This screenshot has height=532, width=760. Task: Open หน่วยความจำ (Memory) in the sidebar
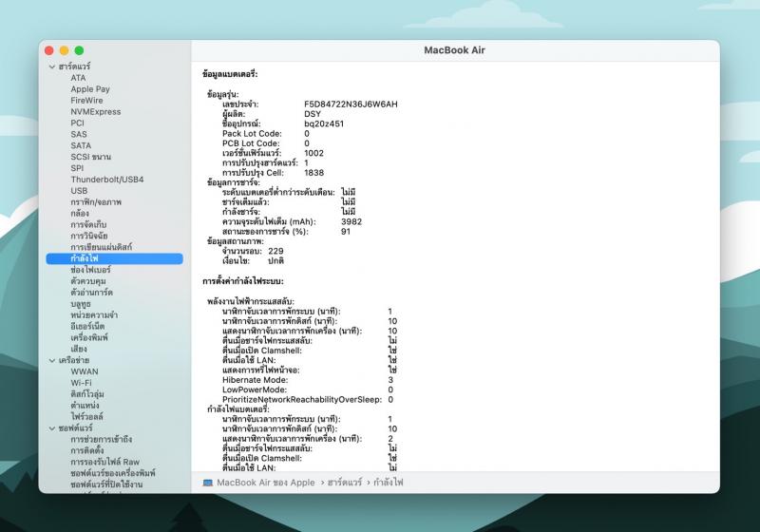(95, 314)
